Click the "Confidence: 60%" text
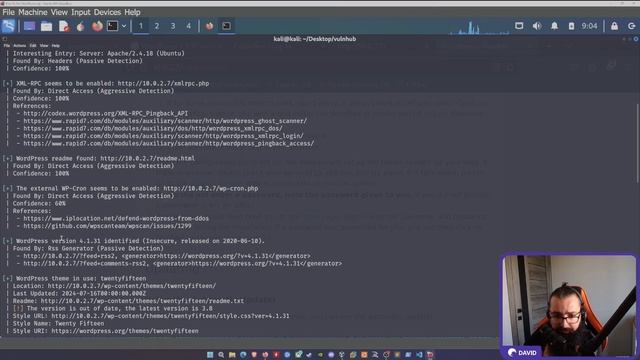This screenshot has width=640, height=360. (39, 203)
